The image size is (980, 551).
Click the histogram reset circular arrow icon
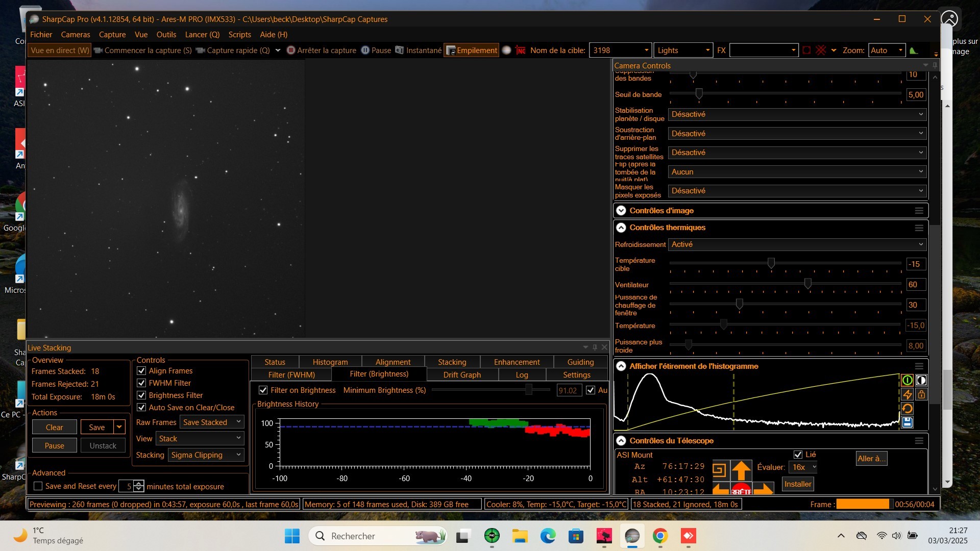907,408
